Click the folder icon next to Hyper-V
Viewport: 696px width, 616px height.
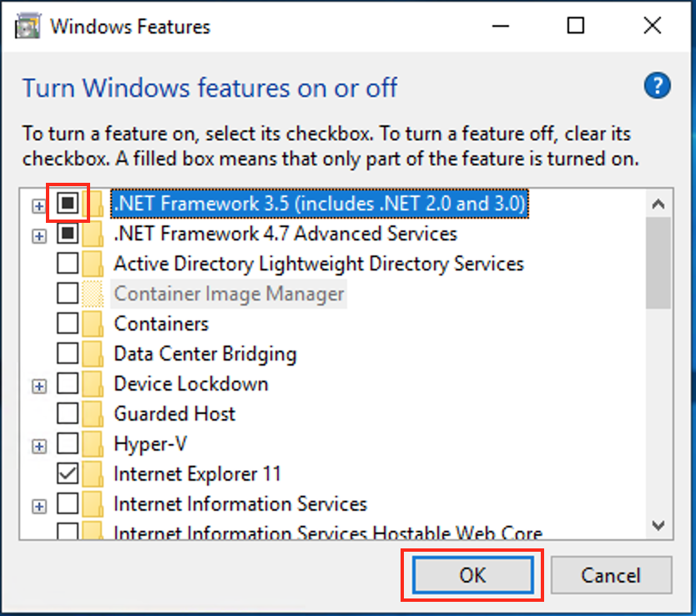click(x=93, y=444)
